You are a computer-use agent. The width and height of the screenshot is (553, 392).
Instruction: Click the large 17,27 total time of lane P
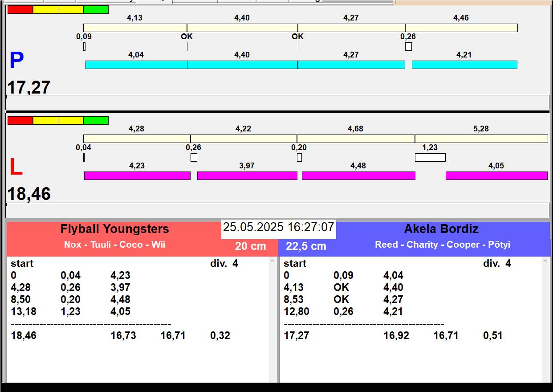click(29, 87)
